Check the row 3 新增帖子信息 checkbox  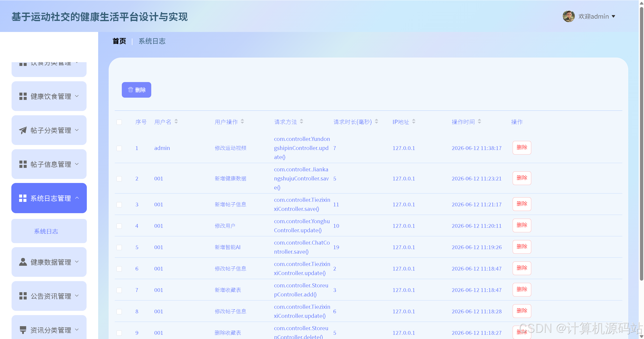click(119, 205)
